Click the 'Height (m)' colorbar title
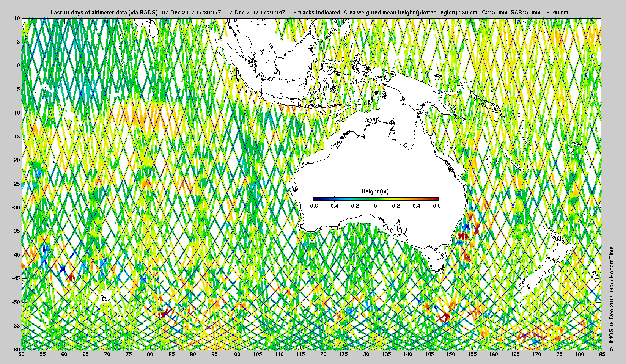Viewport: 626px width, 364px height. pyautogui.click(x=375, y=191)
